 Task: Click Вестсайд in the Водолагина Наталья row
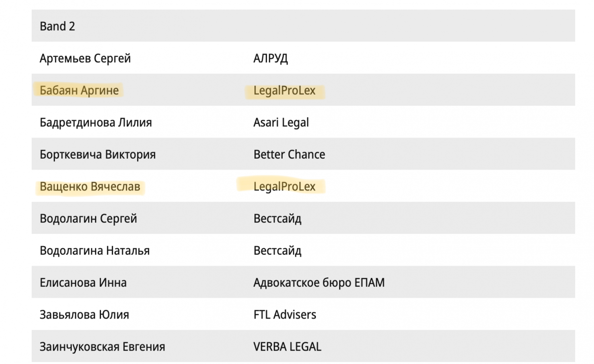277,251
